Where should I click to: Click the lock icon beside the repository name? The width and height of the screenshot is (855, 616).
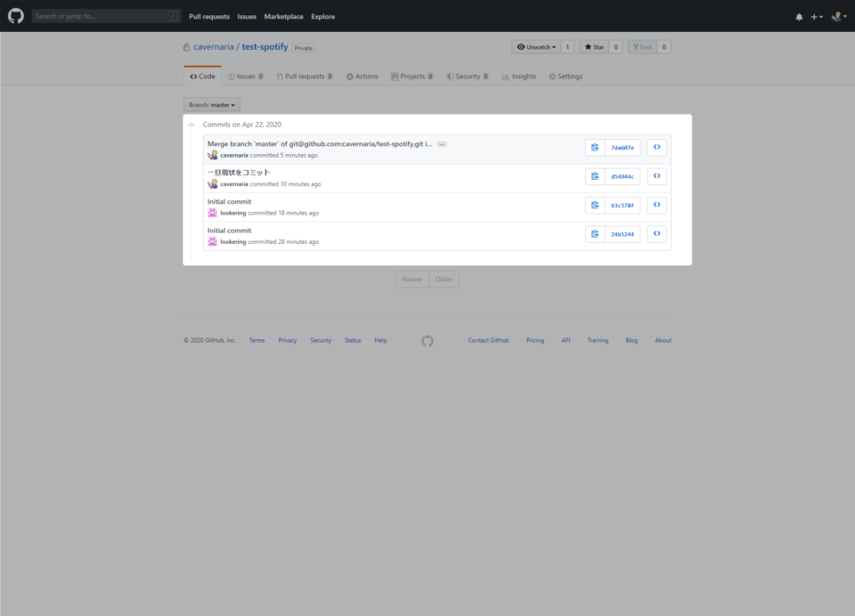pos(185,46)
